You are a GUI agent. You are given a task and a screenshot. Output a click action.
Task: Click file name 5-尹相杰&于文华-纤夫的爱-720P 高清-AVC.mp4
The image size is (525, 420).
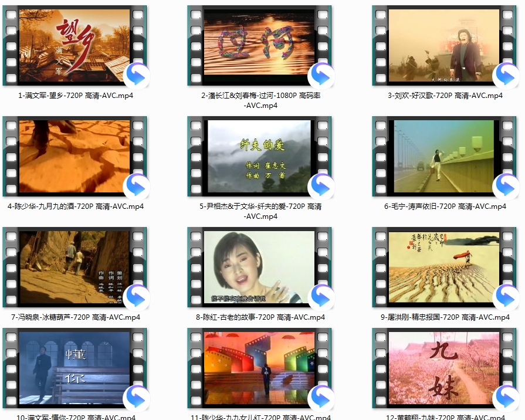[x=260, y=211]
